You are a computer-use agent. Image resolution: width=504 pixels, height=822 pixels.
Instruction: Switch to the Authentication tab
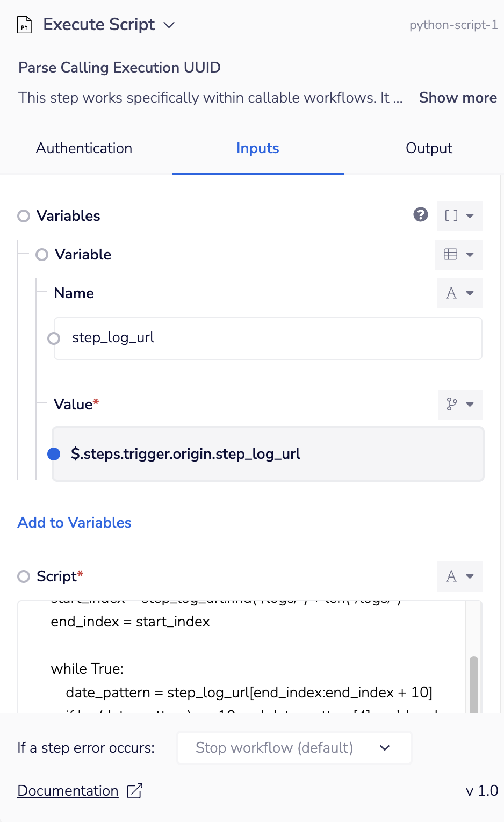click(x=84, y=148)
